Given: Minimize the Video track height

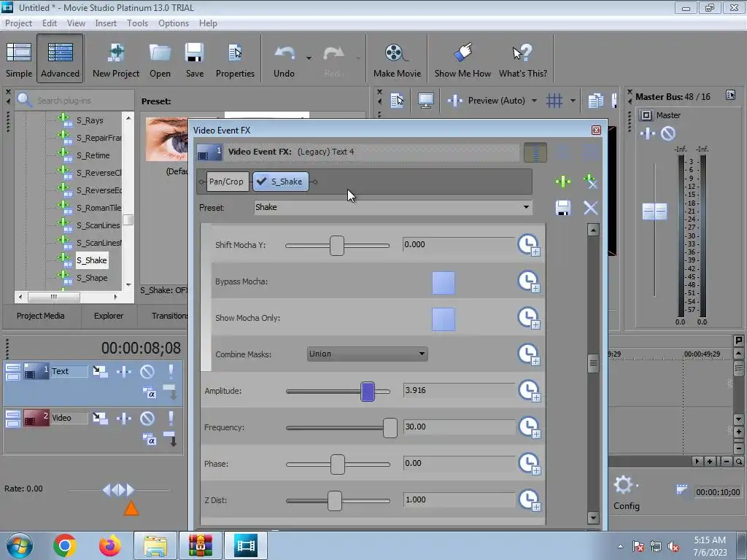Looking at the screenshot, I should tap(13, 414).
